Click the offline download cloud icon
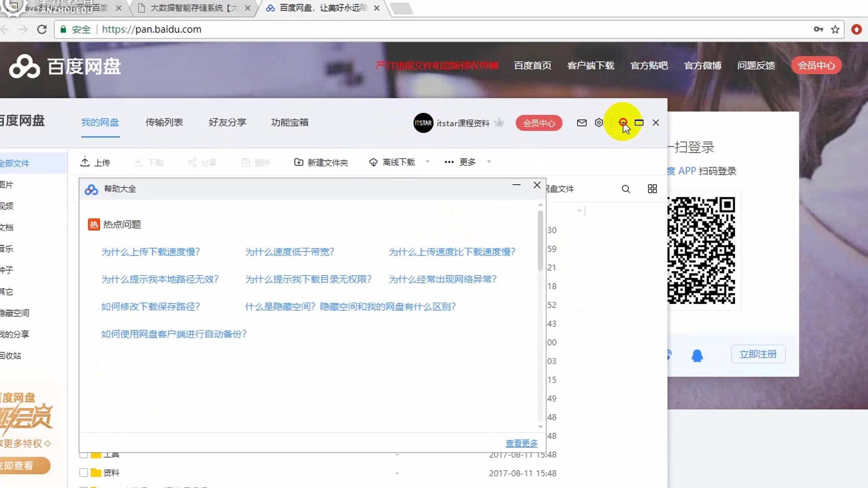This screenshot has height=488, width=868. 373,162
